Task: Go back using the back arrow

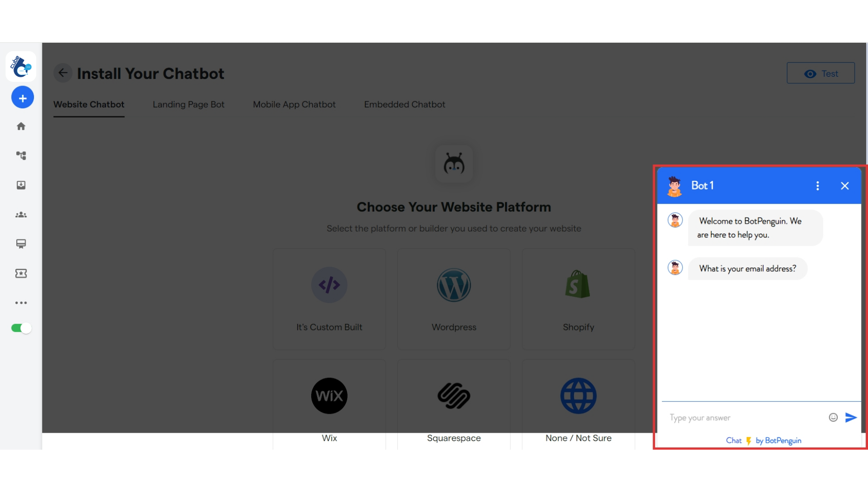Action: tap(63, 73)
